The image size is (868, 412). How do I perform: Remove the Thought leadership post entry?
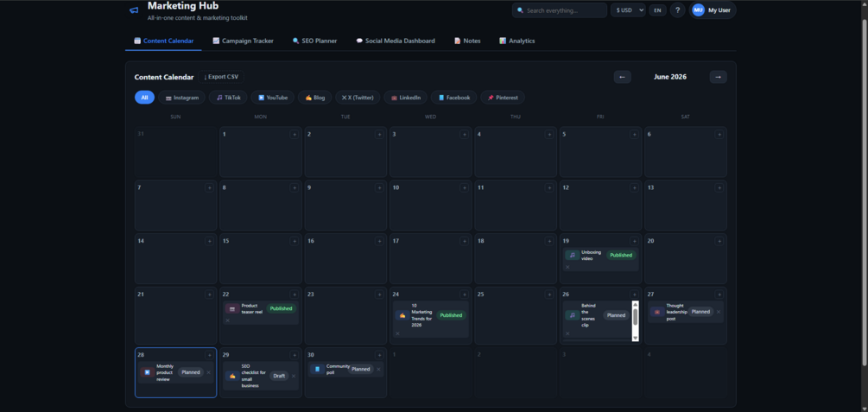coord(719,312)
